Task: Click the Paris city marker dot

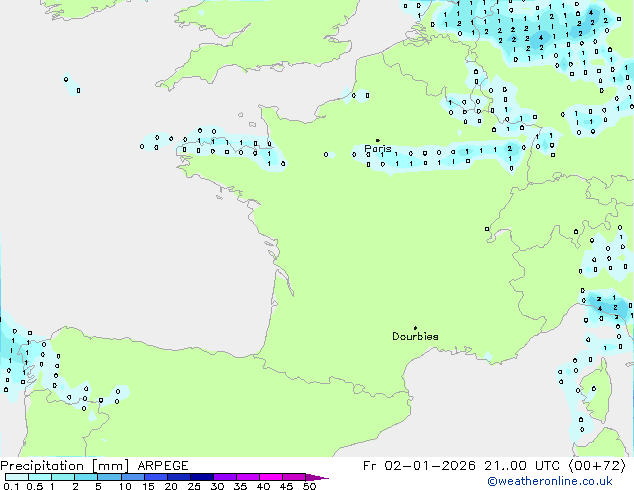Action: pyautogui.click(x=377, y=141)
